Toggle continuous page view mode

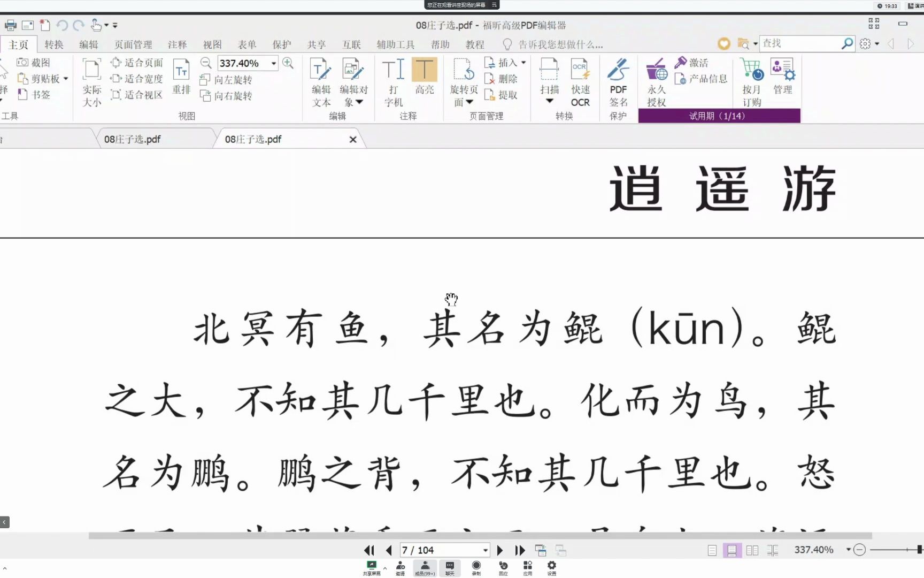pos(732,550)
